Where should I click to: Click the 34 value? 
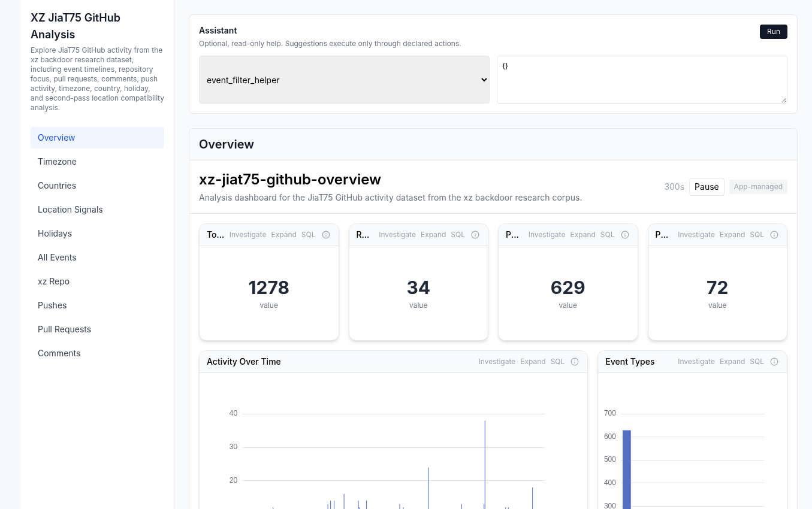point(418,288)
